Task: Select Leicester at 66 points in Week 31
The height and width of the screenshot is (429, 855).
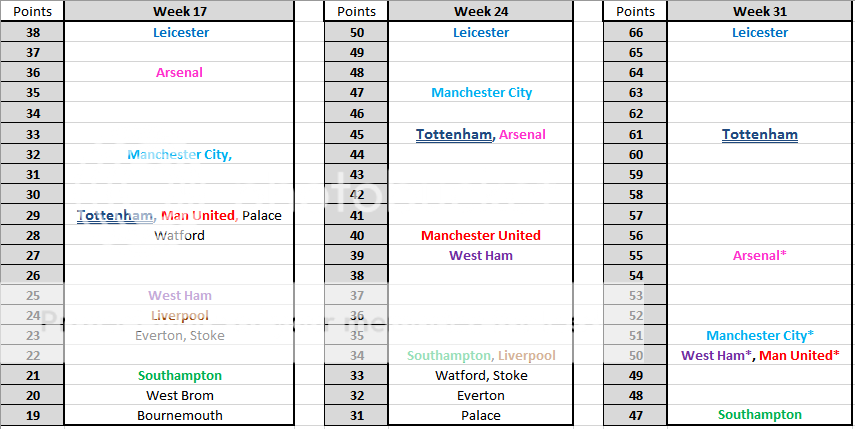Action: pyautogui.click(x=760, y=32)
